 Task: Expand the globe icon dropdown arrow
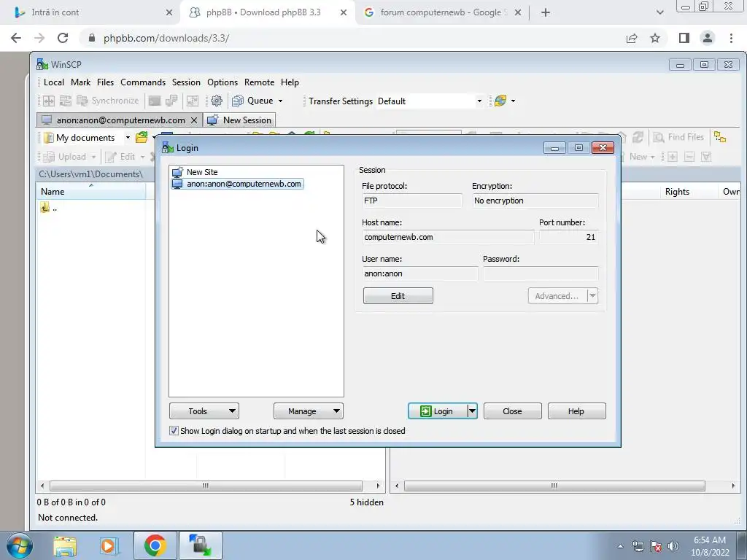[x=513, y=101]
